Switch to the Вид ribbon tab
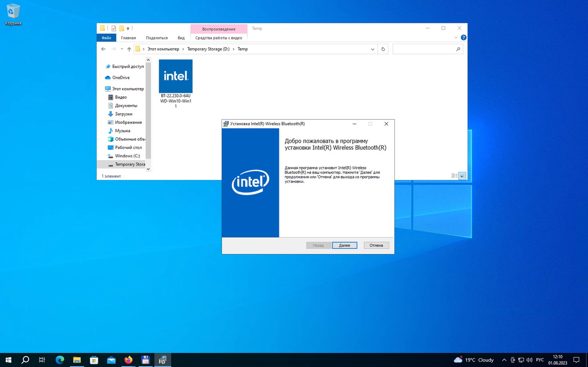Screen dimensions: 588x367 pos(181,38)
